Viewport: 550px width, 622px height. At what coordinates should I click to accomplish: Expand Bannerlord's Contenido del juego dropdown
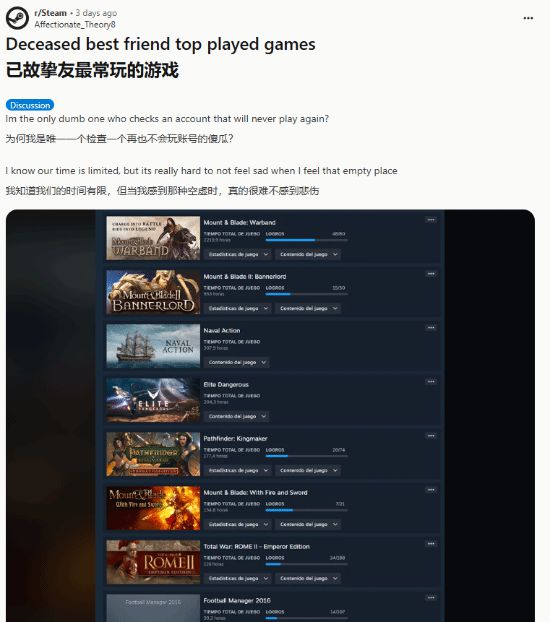tap(308, 308)
